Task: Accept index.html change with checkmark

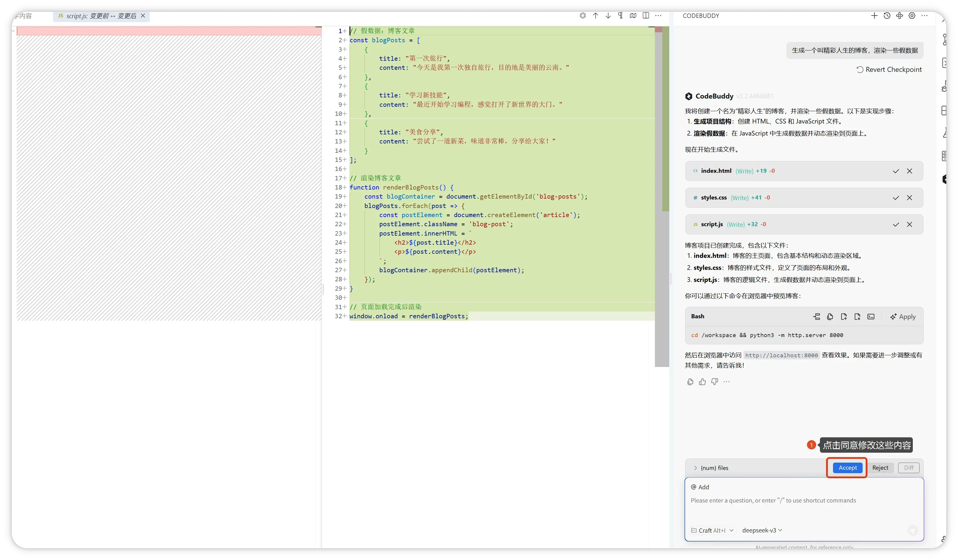Action: click(x=896, y=171)
